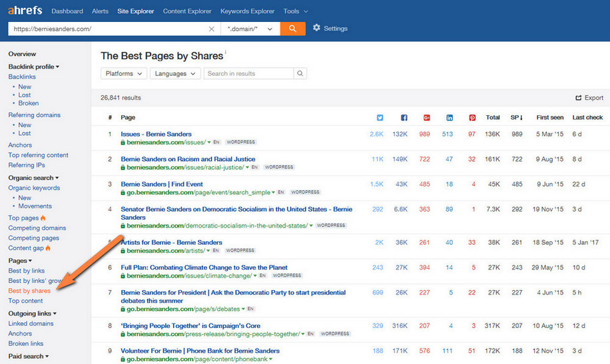This screenshot has height=364, width=610.
Task: Open the Dashboard tab
Action: click(67, 11)
